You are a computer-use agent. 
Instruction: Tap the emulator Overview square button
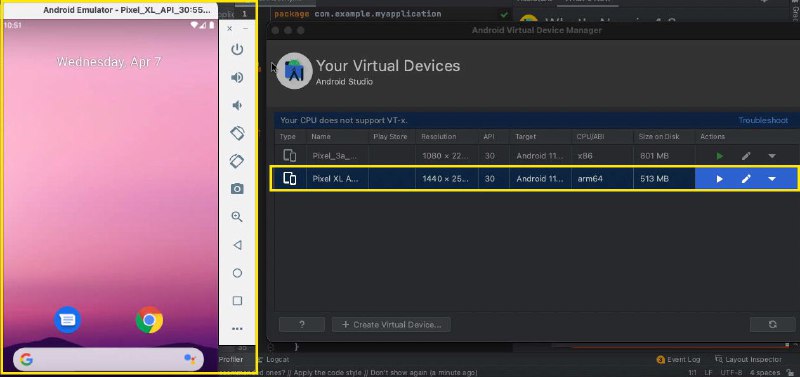237,300
